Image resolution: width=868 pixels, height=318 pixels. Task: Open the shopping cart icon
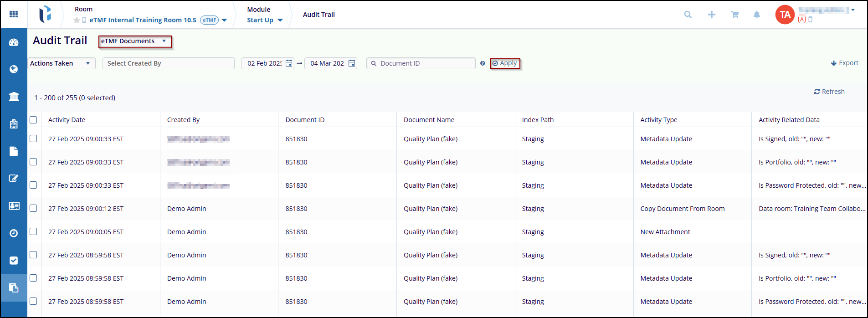[x=734, y=15]
